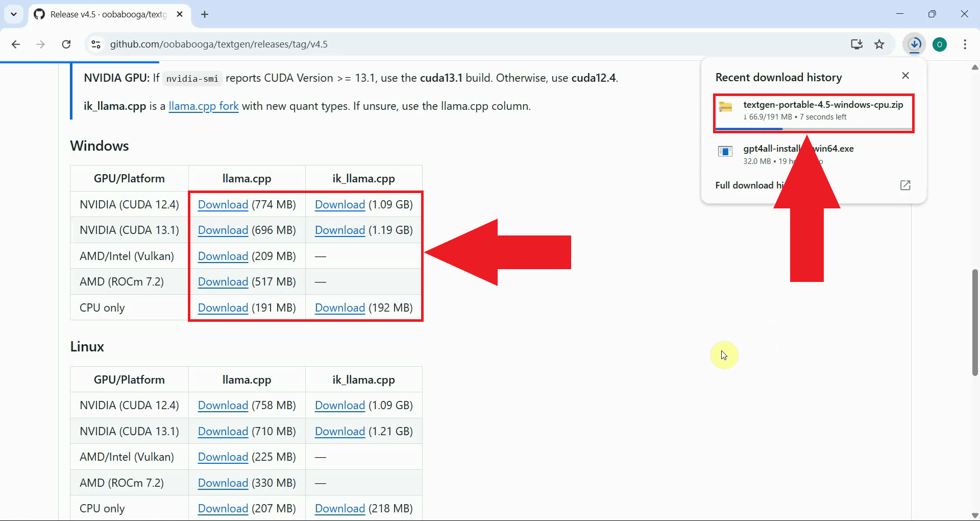This screenshot has height=521, width=980.
Task: Close the Release v4.5 tab
Action: click(x=180, y=14)
